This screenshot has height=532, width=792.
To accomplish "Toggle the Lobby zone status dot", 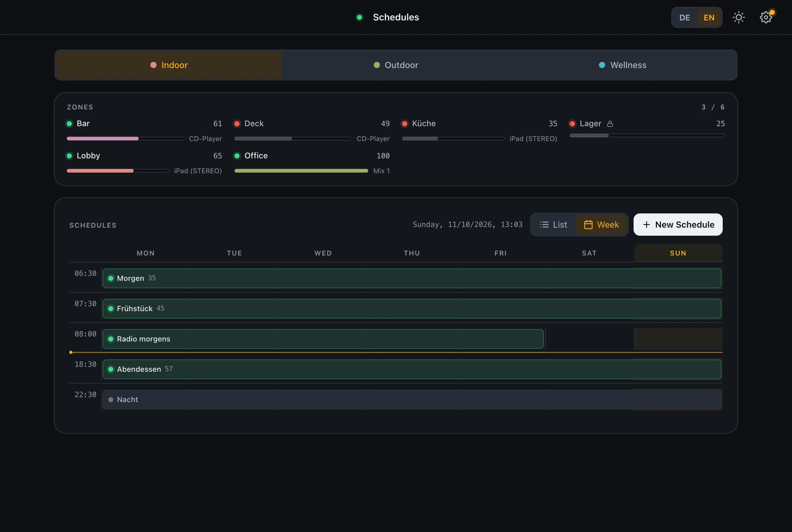I will point(69,156).
